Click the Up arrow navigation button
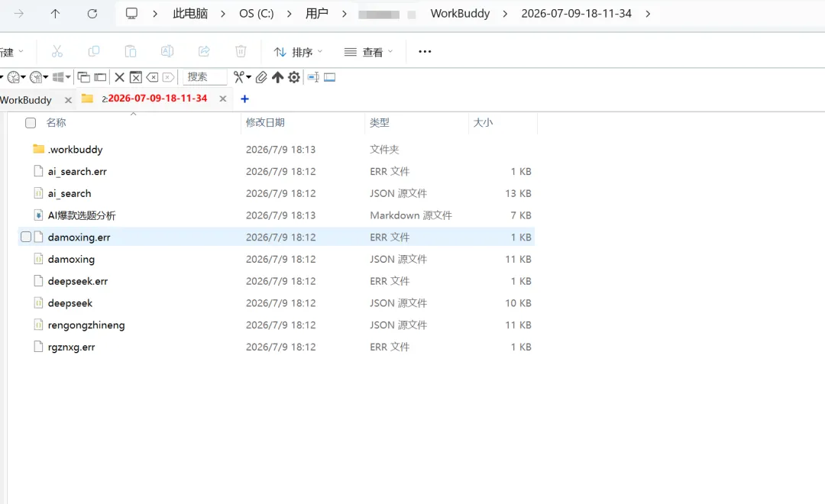Viewport: 825px width, 504px height. click(x=55, y=14)
